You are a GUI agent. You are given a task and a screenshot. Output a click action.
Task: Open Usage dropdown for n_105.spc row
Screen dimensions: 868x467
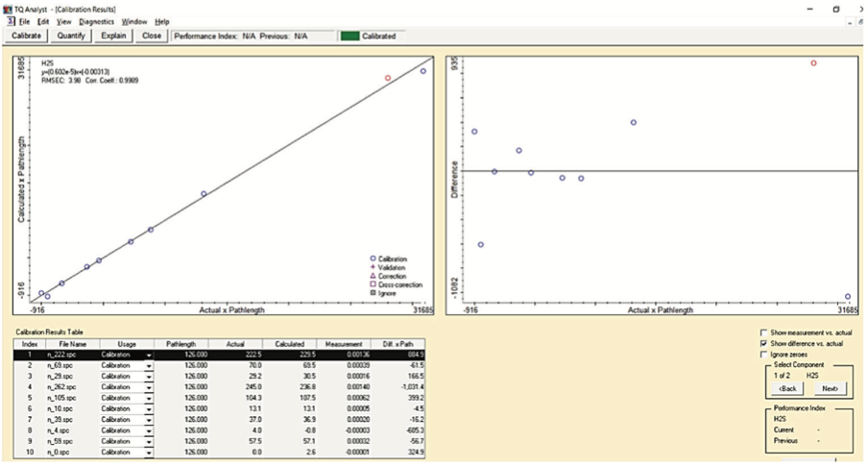click(x=149, y=399)
